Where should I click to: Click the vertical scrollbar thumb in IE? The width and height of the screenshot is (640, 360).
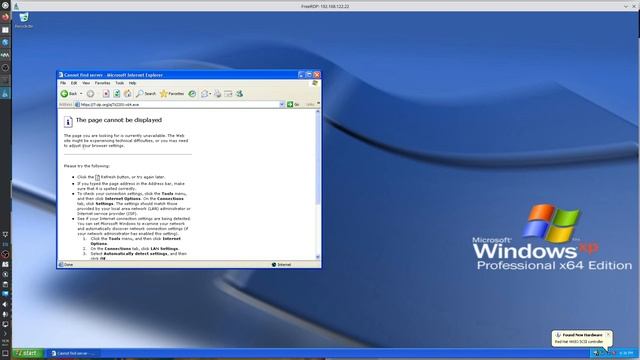click(x=318, y=159)
